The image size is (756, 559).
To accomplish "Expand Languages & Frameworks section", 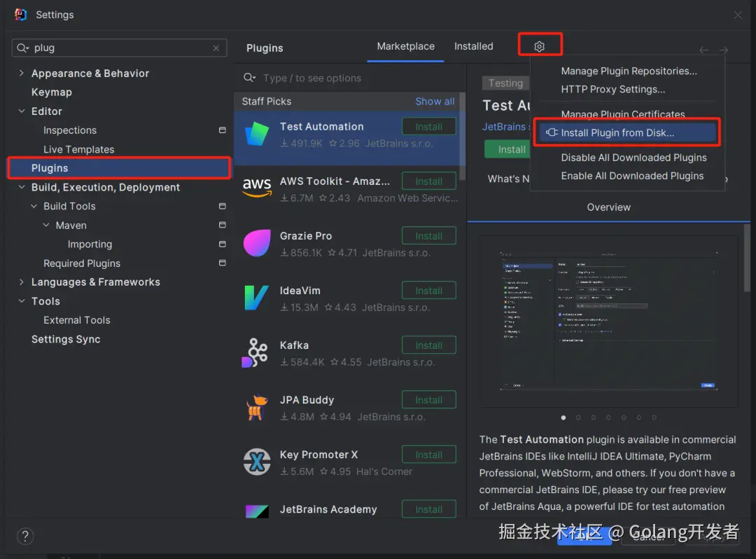I will pos(21,282).
